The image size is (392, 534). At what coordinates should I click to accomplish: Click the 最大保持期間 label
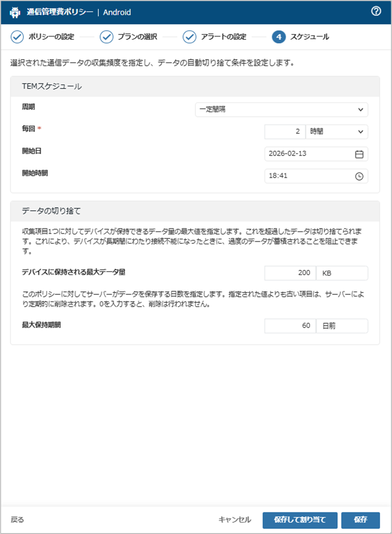[41, 325]
